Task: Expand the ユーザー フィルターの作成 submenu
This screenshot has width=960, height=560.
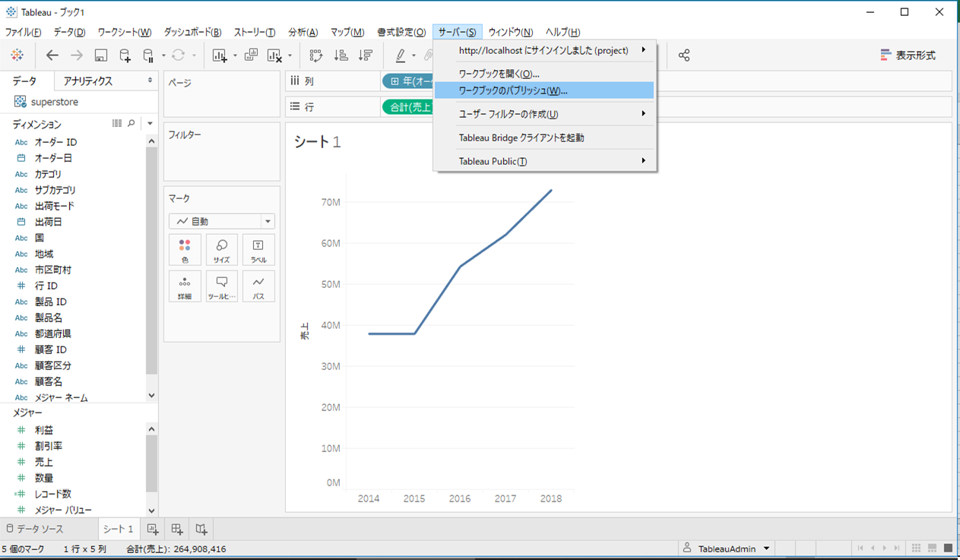Action: click(544, 114)
